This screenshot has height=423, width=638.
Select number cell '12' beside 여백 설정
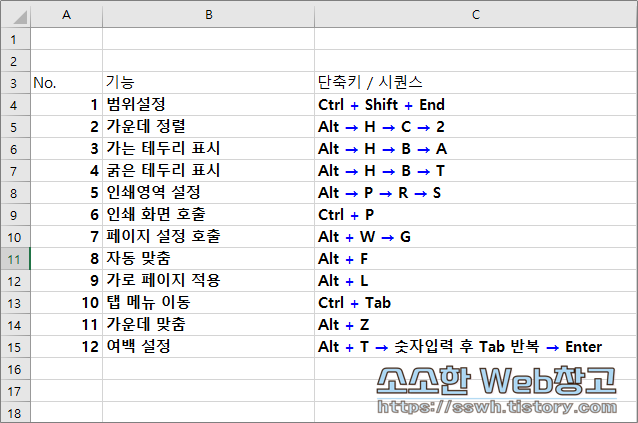[66, 347]
